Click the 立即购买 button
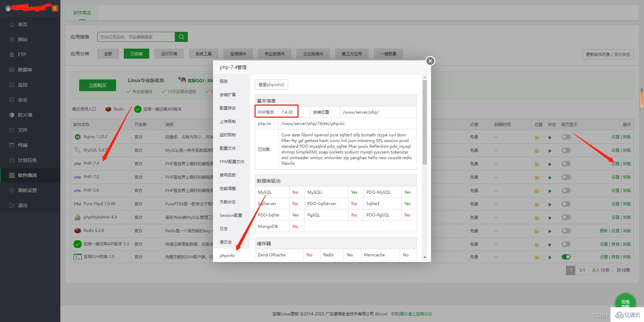This screenshot has width=644, height=322. 98,85
